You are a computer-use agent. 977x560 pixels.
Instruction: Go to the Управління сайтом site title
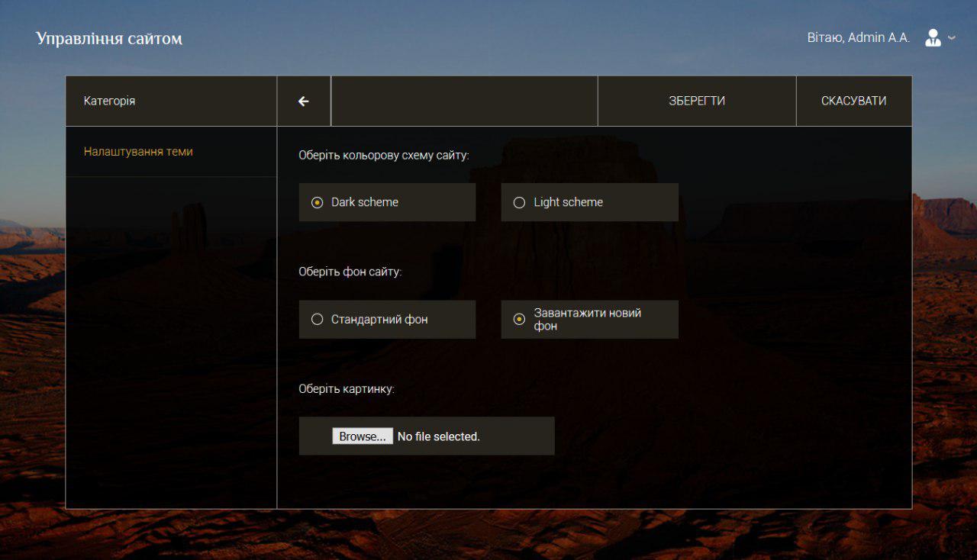point(109,38)
